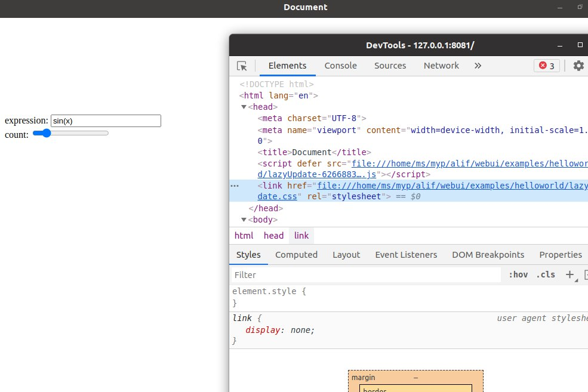The image size is (588, 392).
Task: Open DevTools settings gear
Action: 578,66
